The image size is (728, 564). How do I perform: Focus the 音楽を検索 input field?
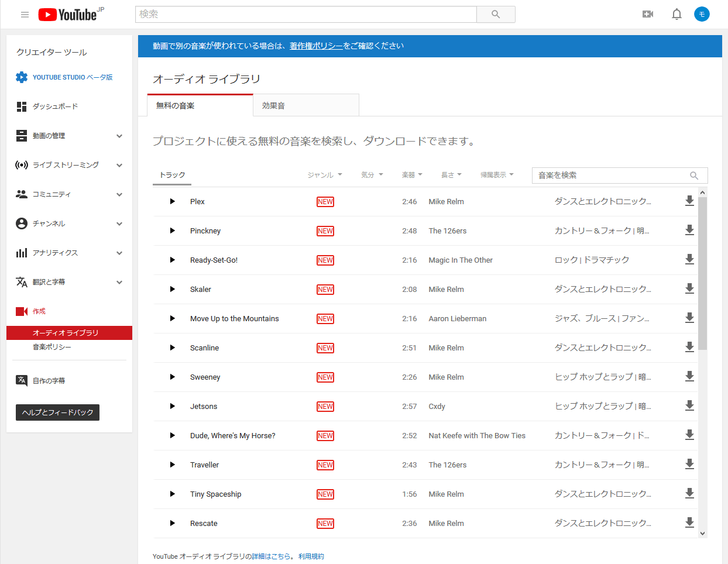[620, 176]
